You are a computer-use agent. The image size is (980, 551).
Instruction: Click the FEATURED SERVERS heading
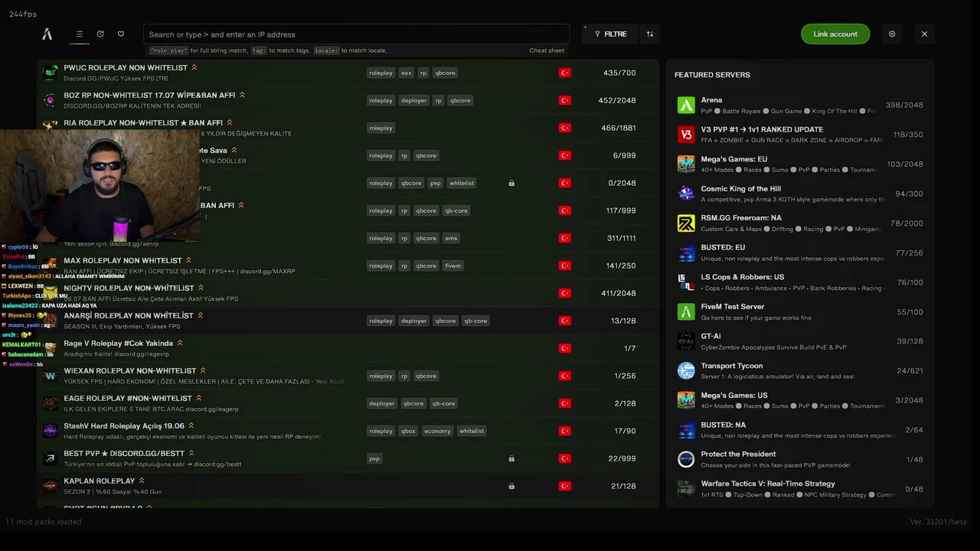[712, 75]
